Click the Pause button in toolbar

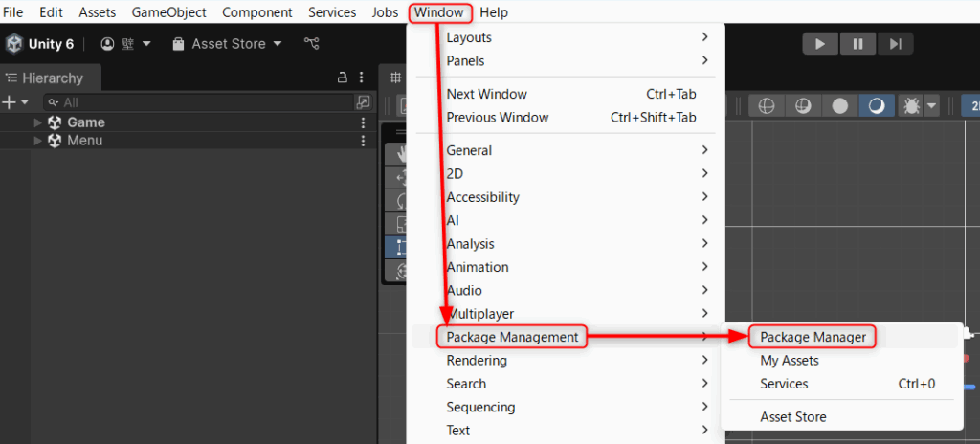pos(858,44)
